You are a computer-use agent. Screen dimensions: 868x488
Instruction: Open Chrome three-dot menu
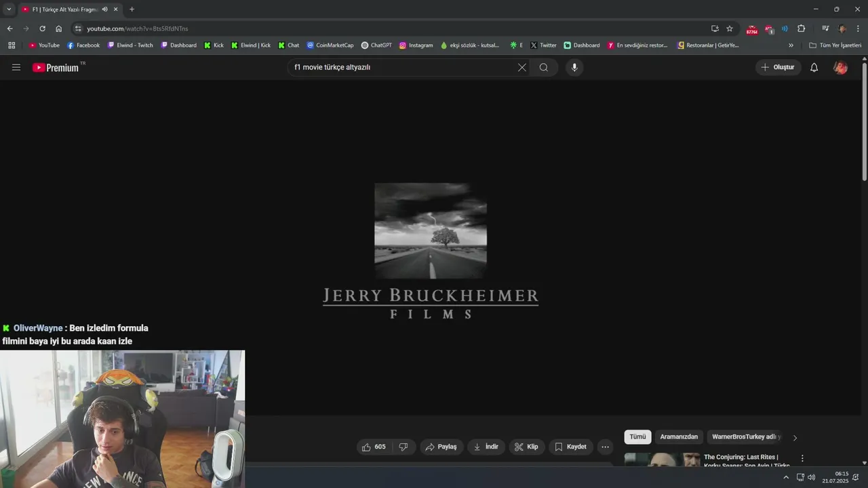click(x=858, y=28)
